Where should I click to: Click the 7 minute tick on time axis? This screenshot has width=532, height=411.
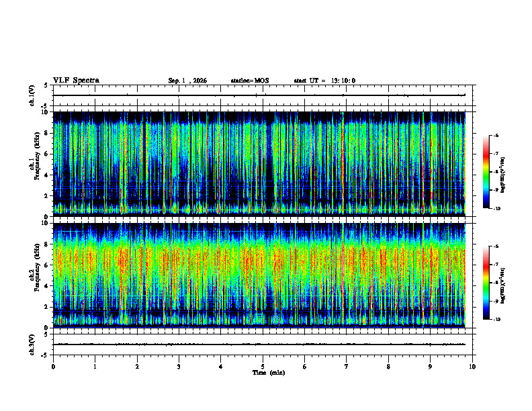coord(347,367)
